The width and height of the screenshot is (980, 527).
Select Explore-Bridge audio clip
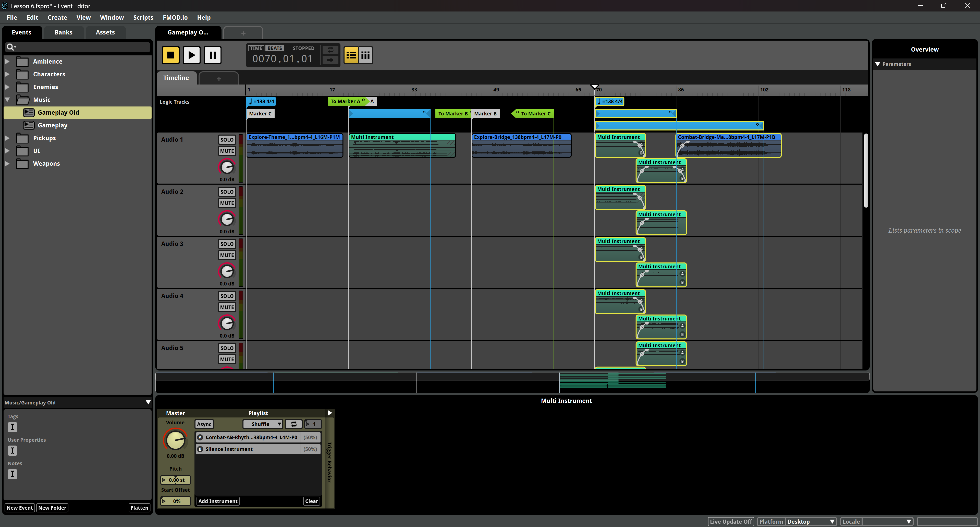pyautogui.click(x=521, y=145)
